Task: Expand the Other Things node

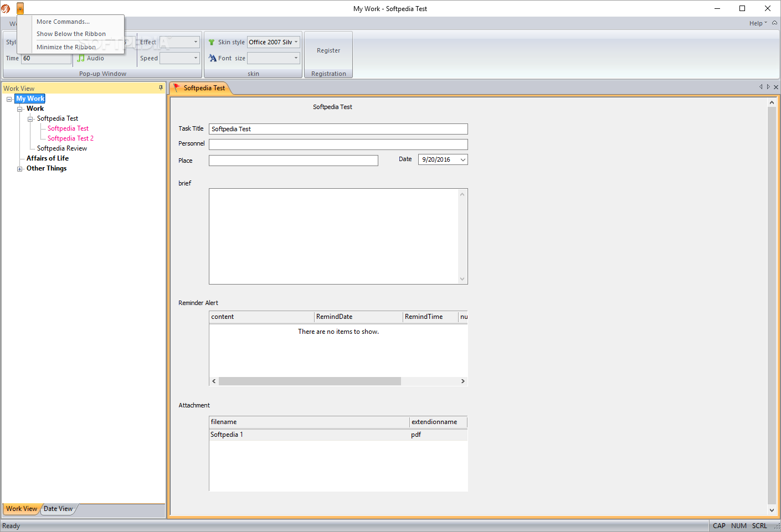Action: coord(20,169)
